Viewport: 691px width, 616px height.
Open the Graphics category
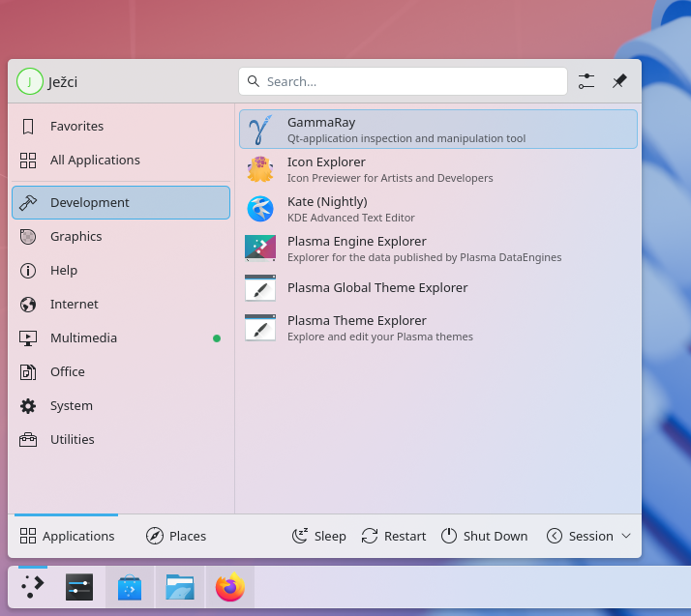[121, 237]
